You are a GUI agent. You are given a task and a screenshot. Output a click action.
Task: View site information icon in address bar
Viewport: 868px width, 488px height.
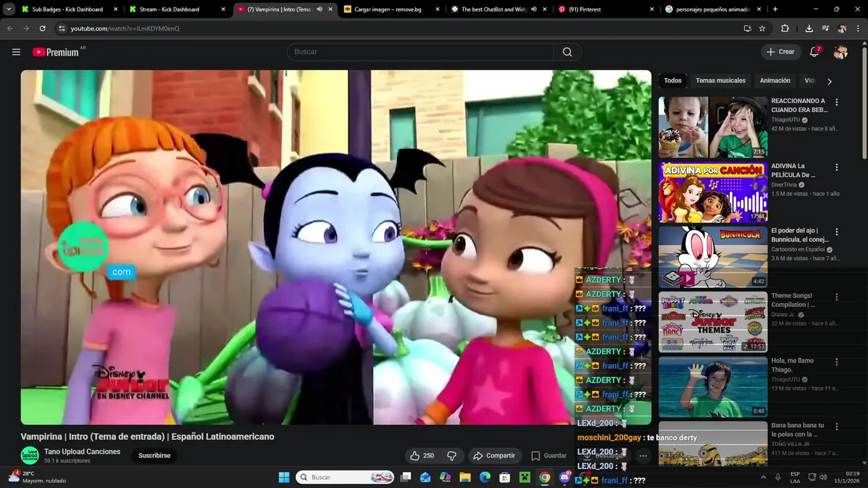(62, 28)
